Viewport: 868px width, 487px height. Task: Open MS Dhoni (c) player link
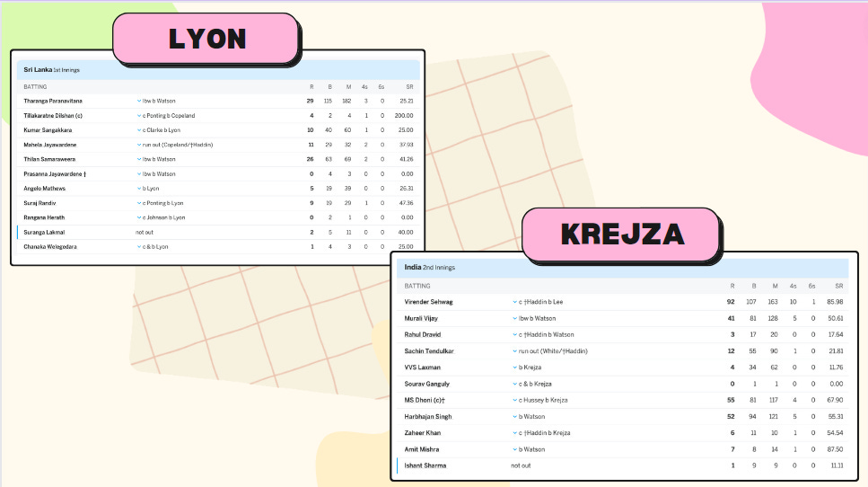point(425,400)
